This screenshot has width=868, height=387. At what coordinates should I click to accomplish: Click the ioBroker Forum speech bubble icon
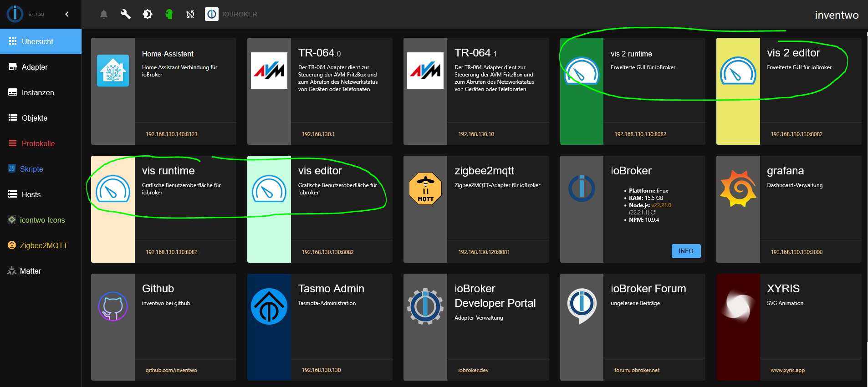(582, 306)
